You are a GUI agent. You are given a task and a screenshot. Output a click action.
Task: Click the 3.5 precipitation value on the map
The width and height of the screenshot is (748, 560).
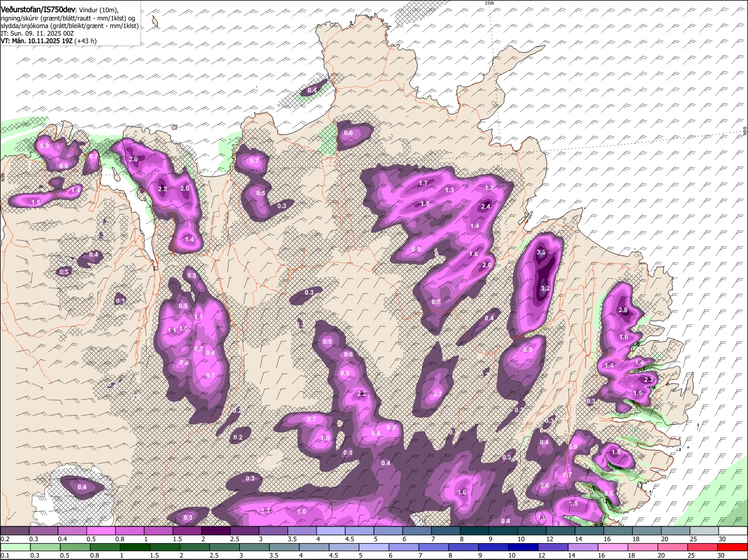point(541,253)
